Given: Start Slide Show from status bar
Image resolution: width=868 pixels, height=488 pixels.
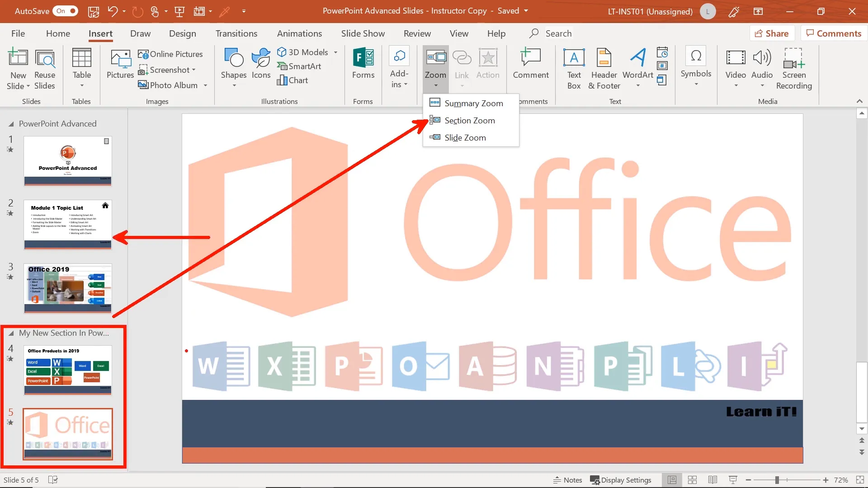Looking at the screenshot, I should pos(733,480).
